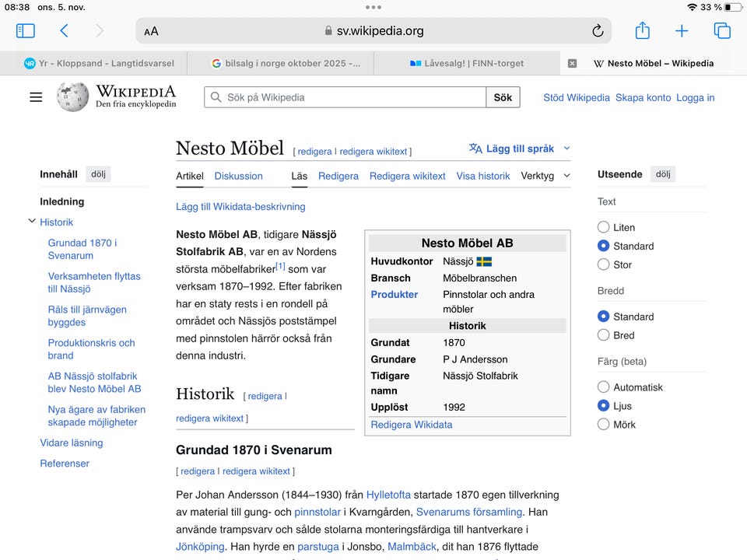Click the translate icon beside Lägg till språk
747x560 pixels.
[475, 148]
